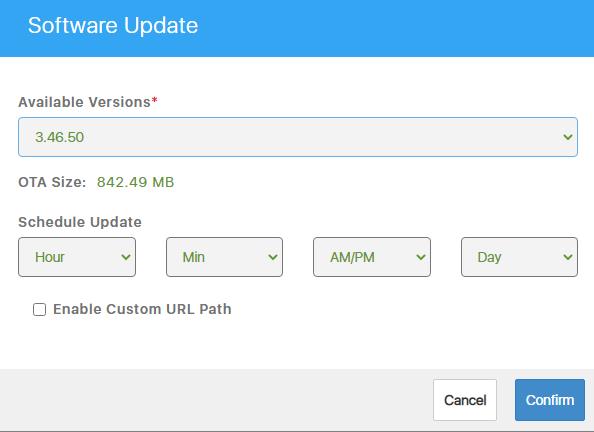This screenshot has width=594, height=432.
Task: Click the 'Enable Custom URL Path' label text
Action: tap(142, 309)
